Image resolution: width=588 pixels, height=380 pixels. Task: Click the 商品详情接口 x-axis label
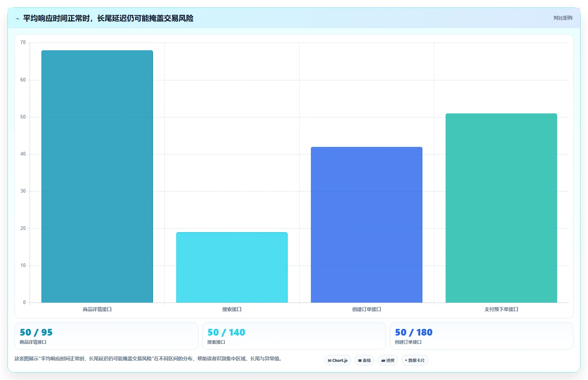click(x=97, y=309)
